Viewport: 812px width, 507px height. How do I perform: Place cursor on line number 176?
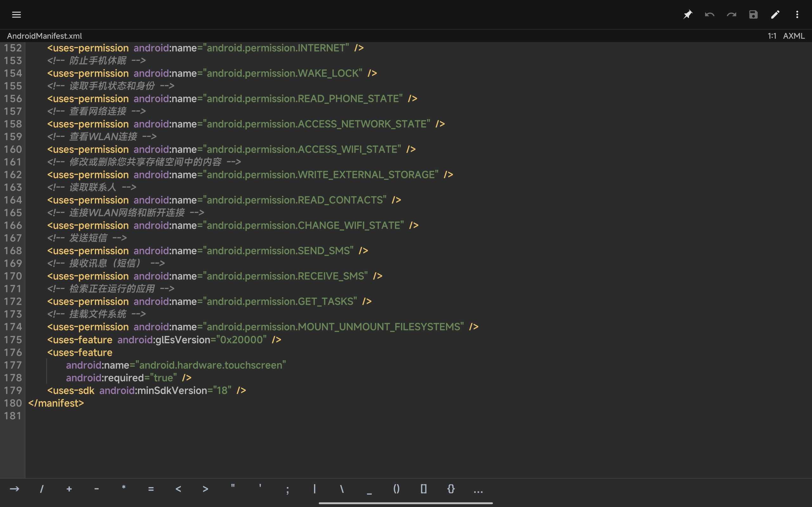[13, 352]
